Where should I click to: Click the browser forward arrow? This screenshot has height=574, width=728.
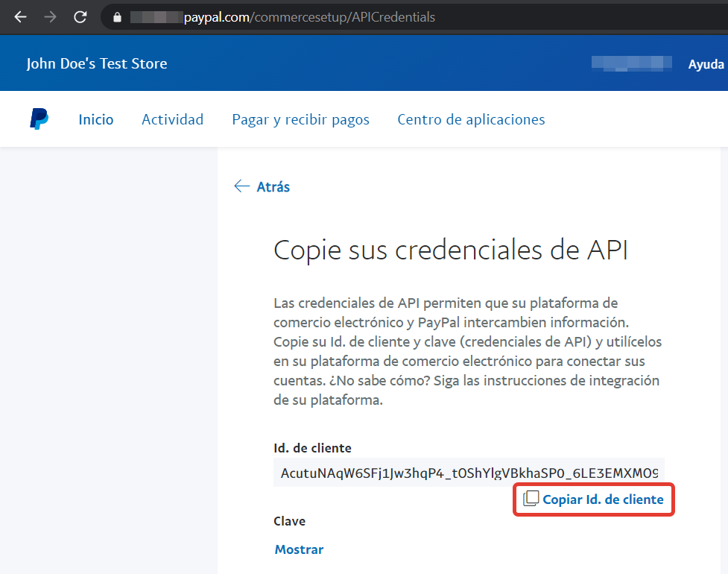click(50, 17)
